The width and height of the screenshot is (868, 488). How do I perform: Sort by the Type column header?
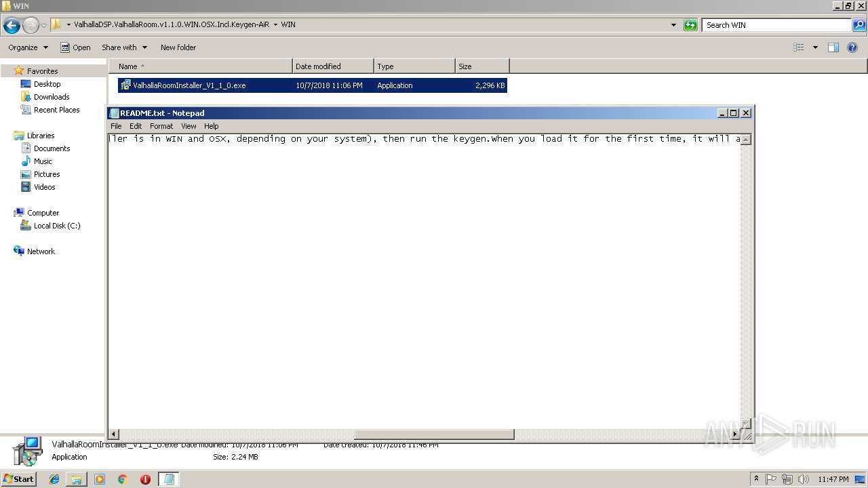(x=414, y=66)
